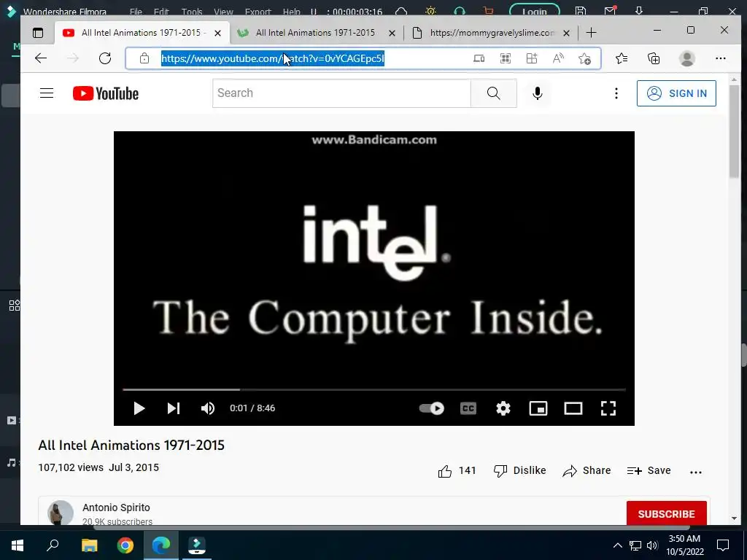This screenshot has height=560, width=747.
Task: Open Windows taskbar search
Action: [53, 545]
